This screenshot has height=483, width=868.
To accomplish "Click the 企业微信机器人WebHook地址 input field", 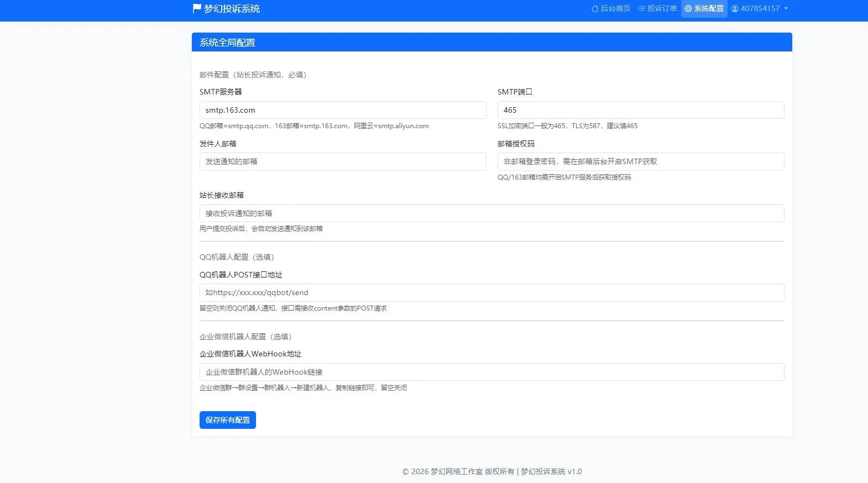I will [x=491, y=372].
